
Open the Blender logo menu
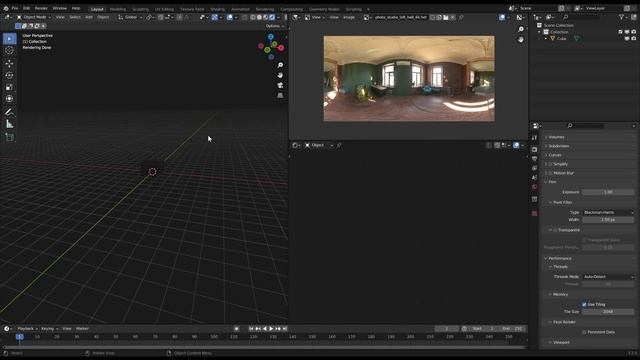[x=6, y=8]
